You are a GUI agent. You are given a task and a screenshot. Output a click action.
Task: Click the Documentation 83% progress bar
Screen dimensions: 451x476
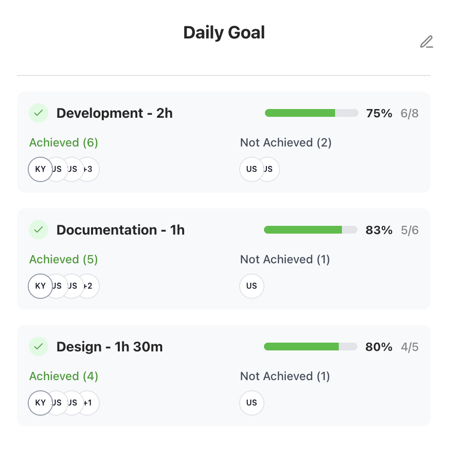[x=310, y=230]
